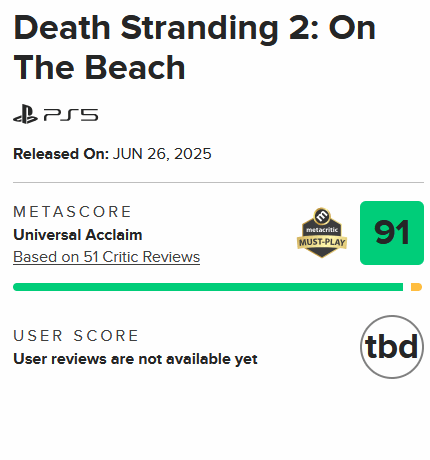Click the number 91 inside score box
Viewport: 430px width, 460px height.
pyautogui.click(x=392, y=233)
